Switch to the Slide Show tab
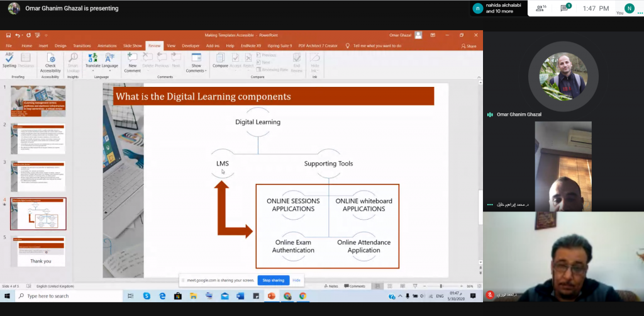The width and height of the screenshot is (644, 316). (132, 46)
